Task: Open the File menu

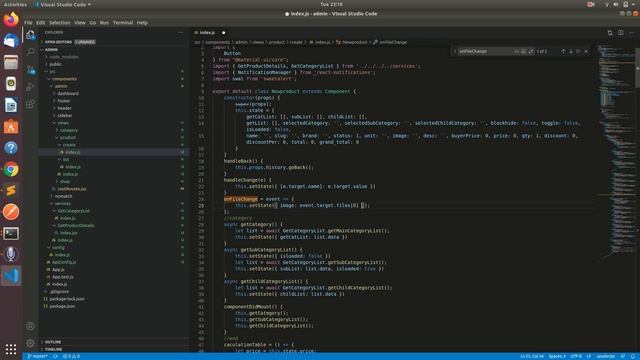Action: pyautogui.click(x=28, y=22)
